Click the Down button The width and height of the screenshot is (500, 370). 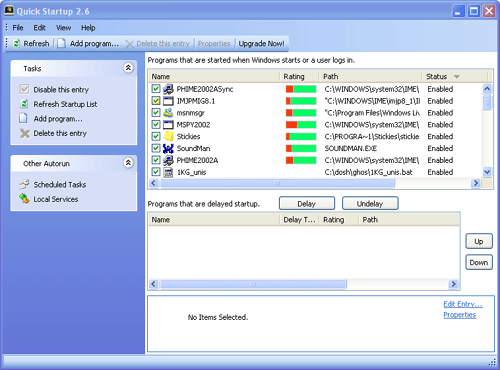tap(479, 263)
